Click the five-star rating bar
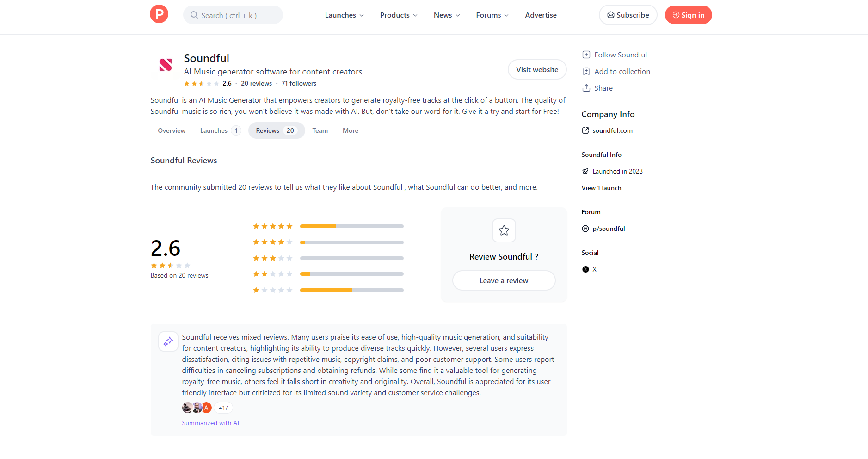The image size is (868, 459). 351,226
